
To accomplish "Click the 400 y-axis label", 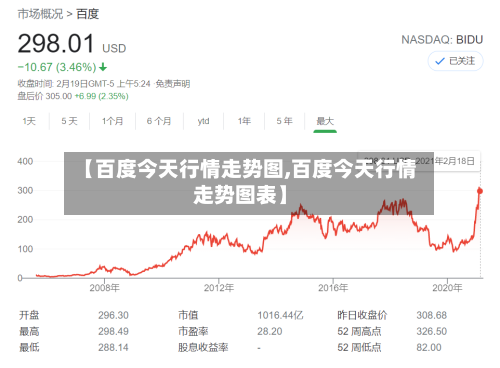I will (x=25, y=162).
